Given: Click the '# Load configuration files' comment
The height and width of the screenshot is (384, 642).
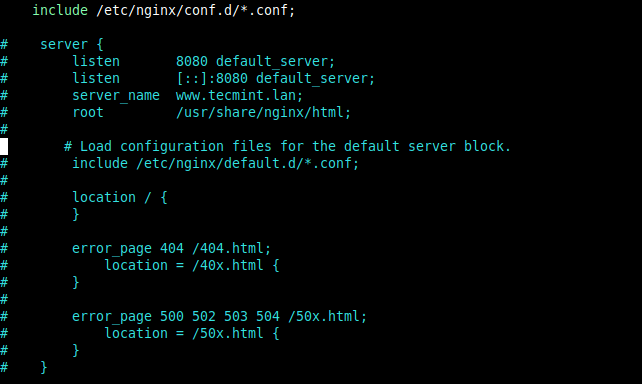Looking at the screenshot, I should pyautogui.click(x=287, y=146).
